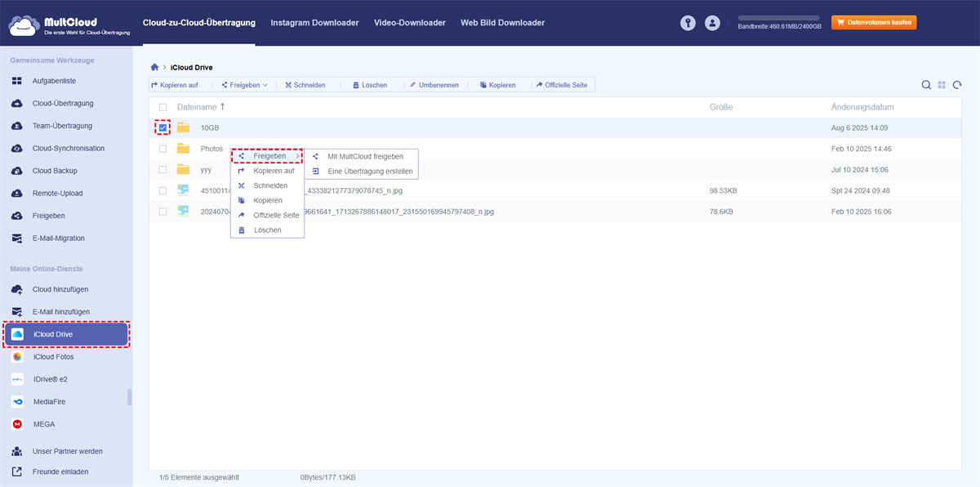
Task: Expand Freigeben submenu in context menu
Action: pyautogui.click(x=269, y=156)
